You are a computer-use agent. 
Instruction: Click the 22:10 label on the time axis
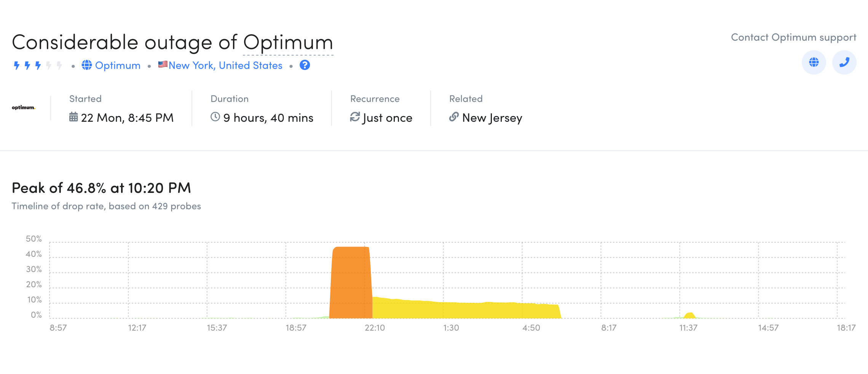375,328
